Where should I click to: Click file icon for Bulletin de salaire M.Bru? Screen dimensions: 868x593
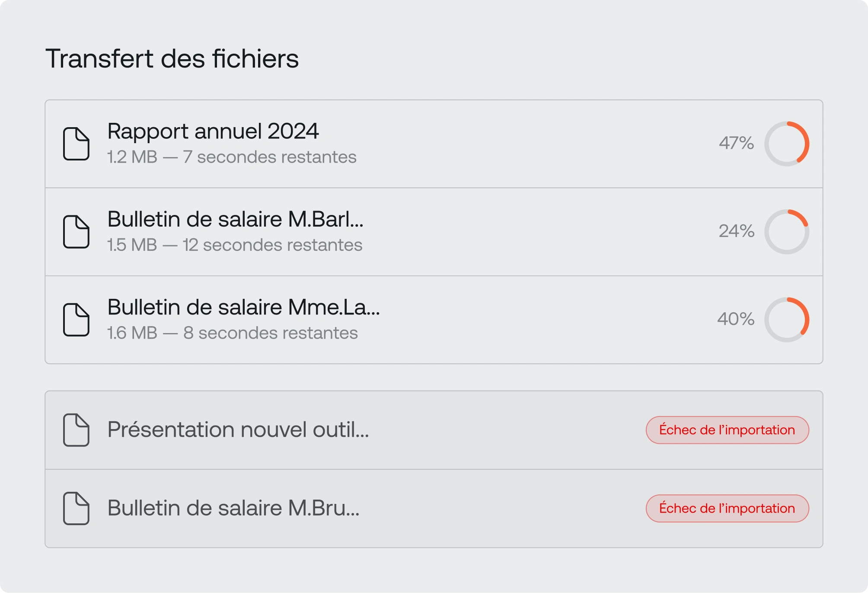[x=76, y=508]
